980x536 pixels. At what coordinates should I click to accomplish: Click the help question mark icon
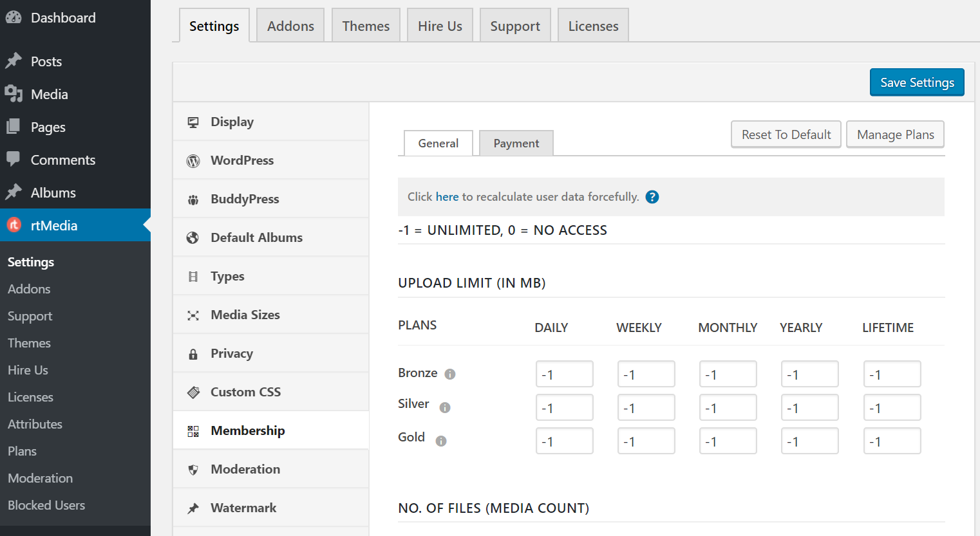(652, 197)
